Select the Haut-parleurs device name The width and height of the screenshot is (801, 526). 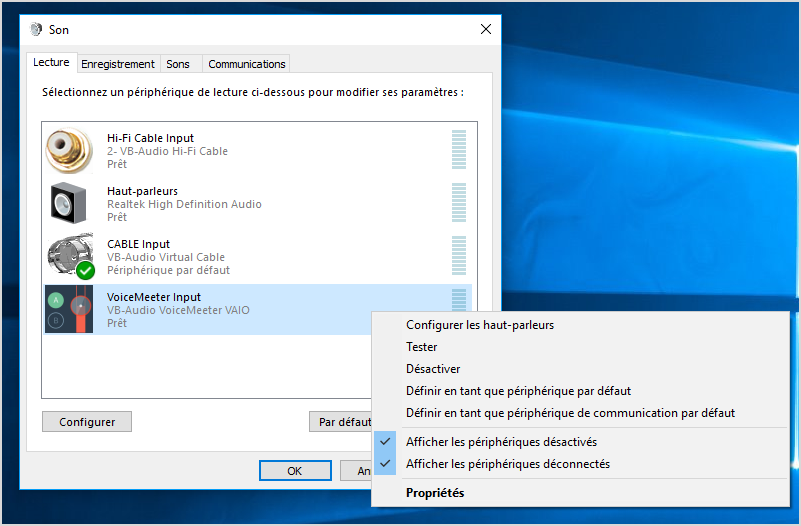pyautogui.click(x=143, y=191)
